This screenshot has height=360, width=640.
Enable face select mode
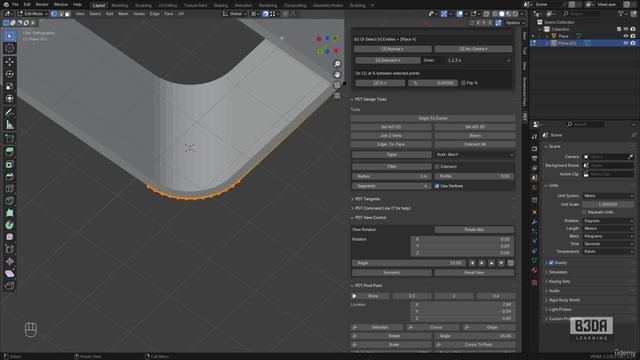(x=68, y=14)
